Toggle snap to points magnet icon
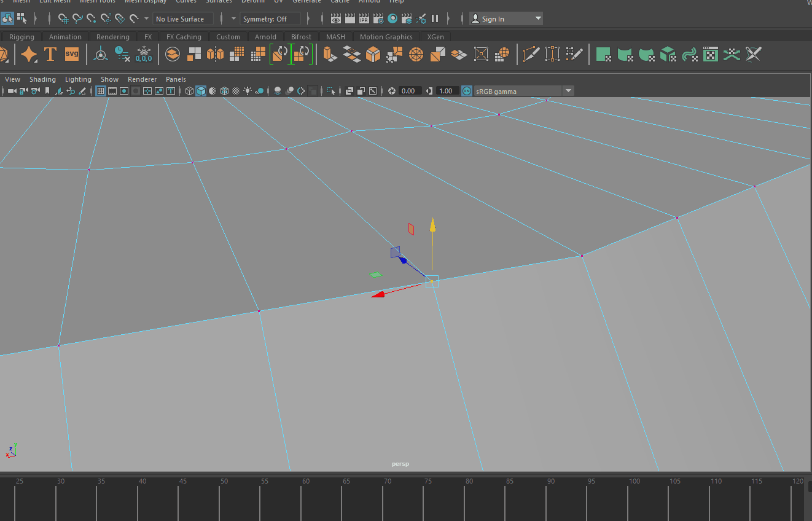Image resolution: width=812 pixels, height=521 pixels. (91, 18)
